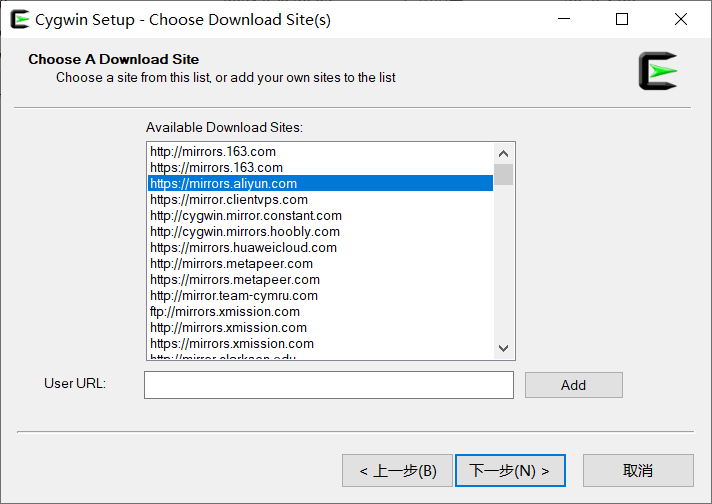
Task: Pick http://cygwin.mirror.constant.com
Action: [320, 216]
